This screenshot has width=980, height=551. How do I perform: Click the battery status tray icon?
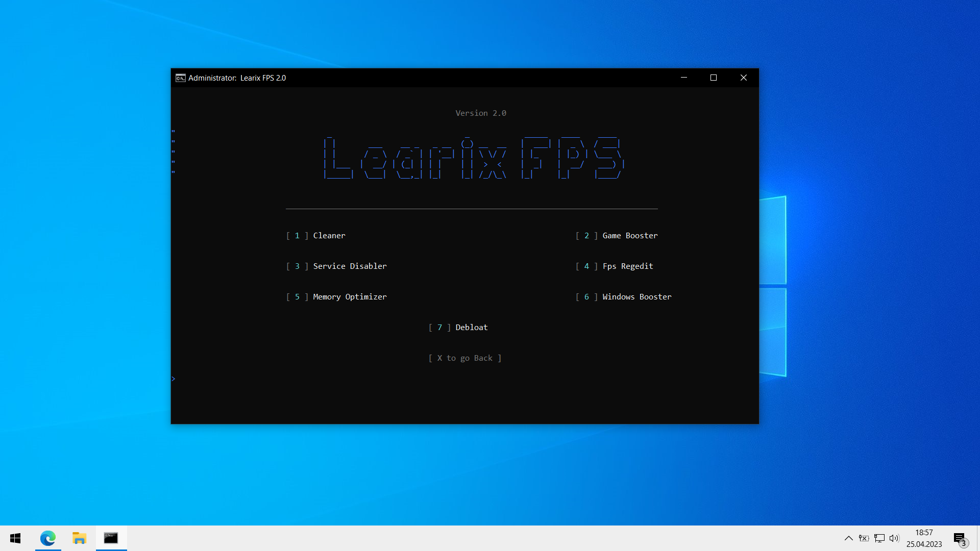click(864, 538)
